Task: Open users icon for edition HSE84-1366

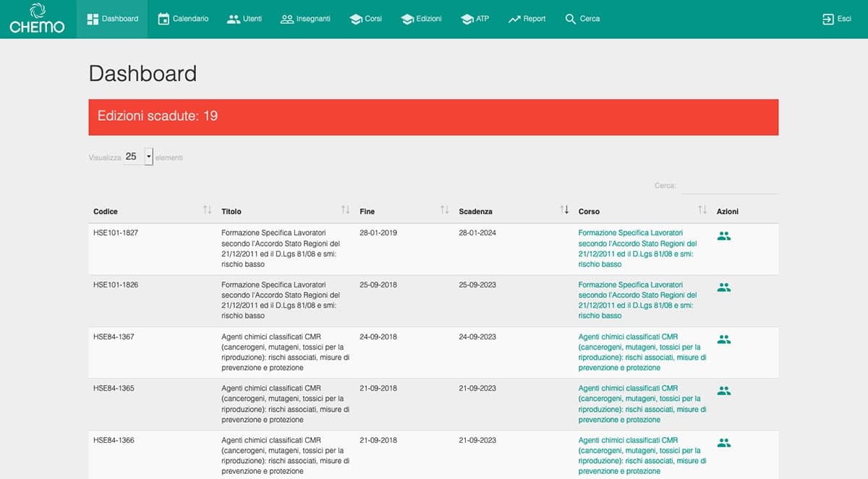Action: [723, 443]
